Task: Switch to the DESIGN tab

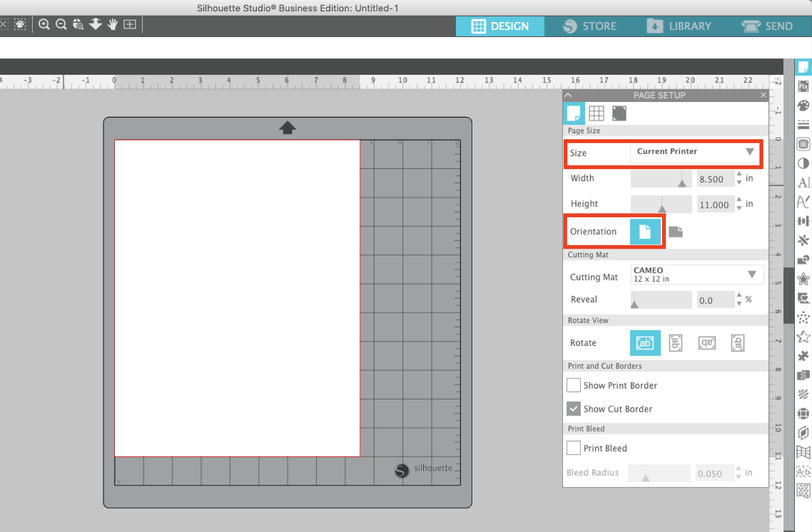Action: tap(500, 26)
